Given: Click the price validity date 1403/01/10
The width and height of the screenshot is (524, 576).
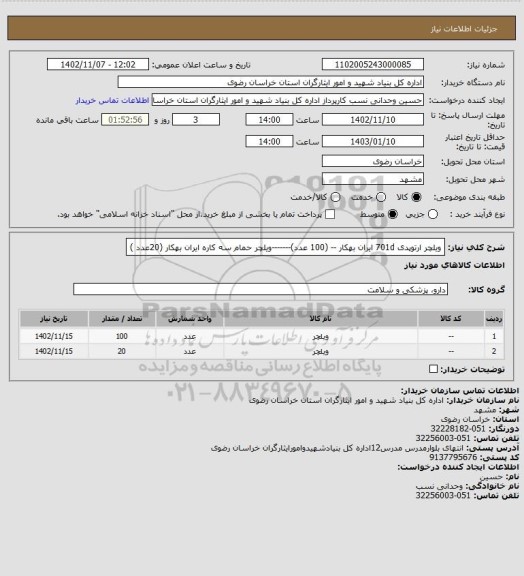Looking at the screenshot, I should (x=373, y=141).
